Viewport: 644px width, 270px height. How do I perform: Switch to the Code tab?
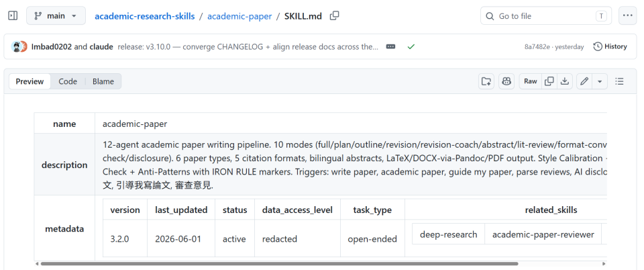click(x=68, y=81)
